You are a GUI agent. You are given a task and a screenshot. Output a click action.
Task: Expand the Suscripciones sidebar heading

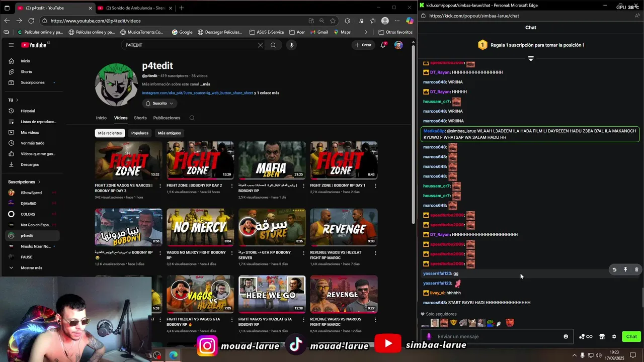pyautogui.click(x=24, y=182)
